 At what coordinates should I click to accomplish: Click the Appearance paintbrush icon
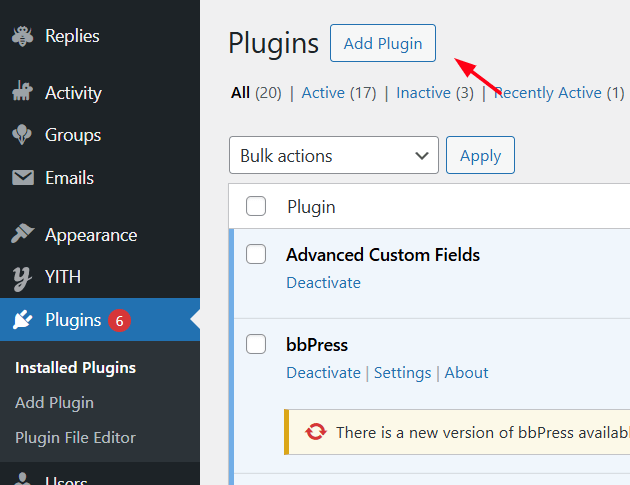[x=22, y=233]
